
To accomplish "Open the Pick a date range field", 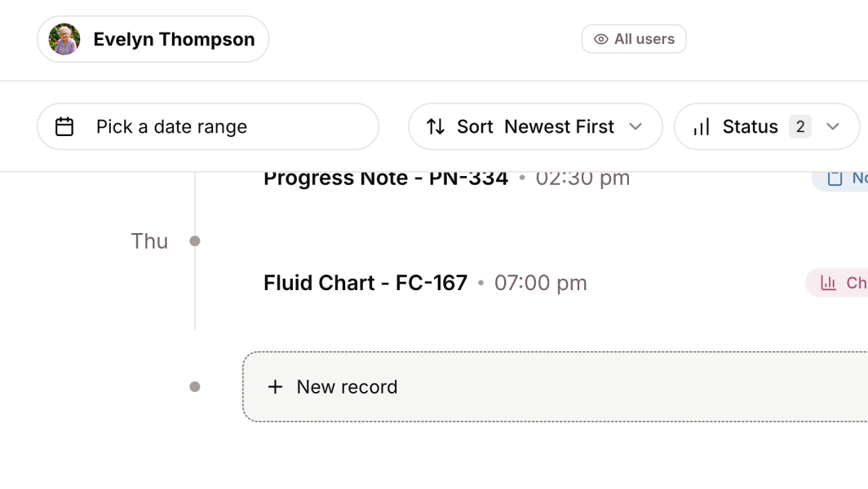I will [x=208, y=127].
